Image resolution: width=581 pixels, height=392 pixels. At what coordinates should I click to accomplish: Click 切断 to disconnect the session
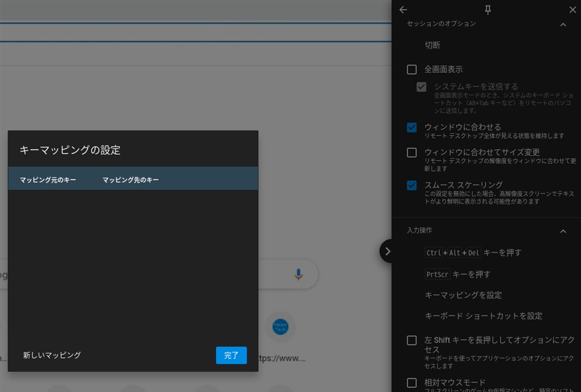[432, 45]
